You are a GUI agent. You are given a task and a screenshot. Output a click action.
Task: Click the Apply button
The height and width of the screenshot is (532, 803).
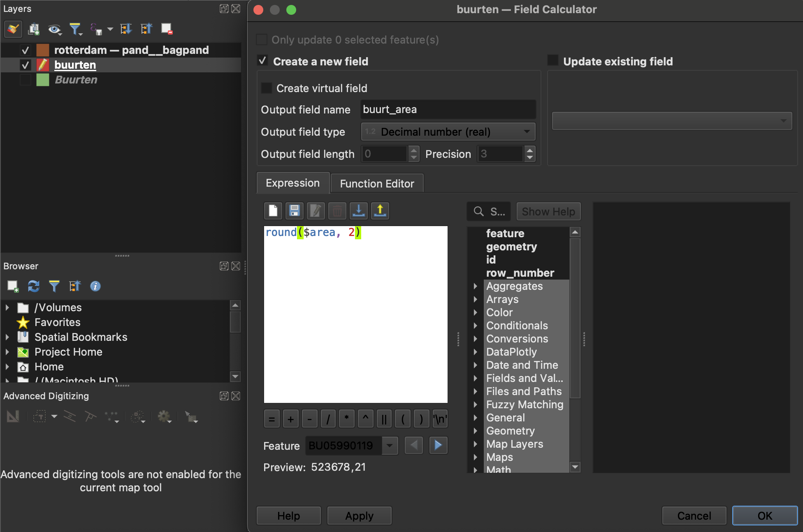point(359,515)
